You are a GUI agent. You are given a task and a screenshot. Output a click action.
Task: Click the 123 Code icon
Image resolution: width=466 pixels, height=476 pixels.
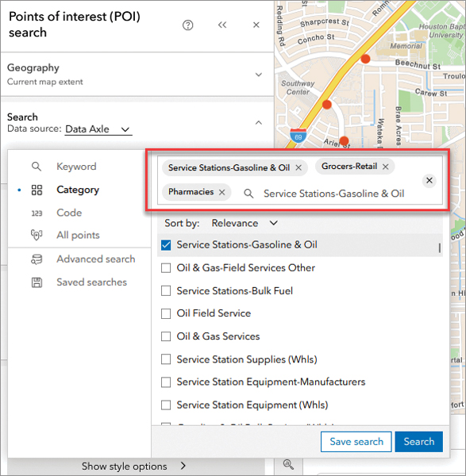pos(37,213)
